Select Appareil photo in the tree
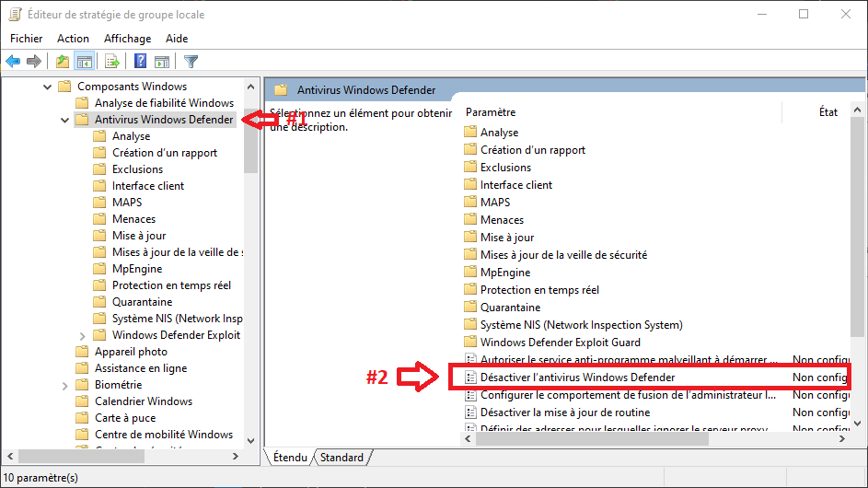This screenshot has height=488, width=868. pos(131,352)
